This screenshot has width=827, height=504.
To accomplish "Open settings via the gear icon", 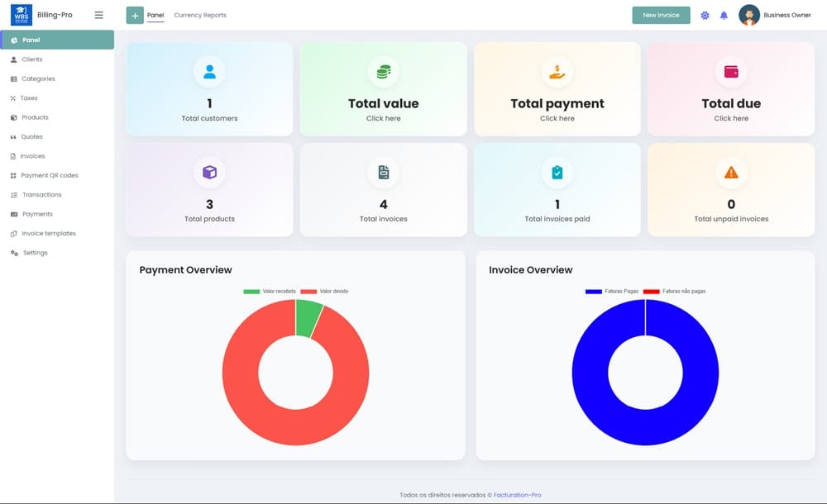I will (705, 16).
